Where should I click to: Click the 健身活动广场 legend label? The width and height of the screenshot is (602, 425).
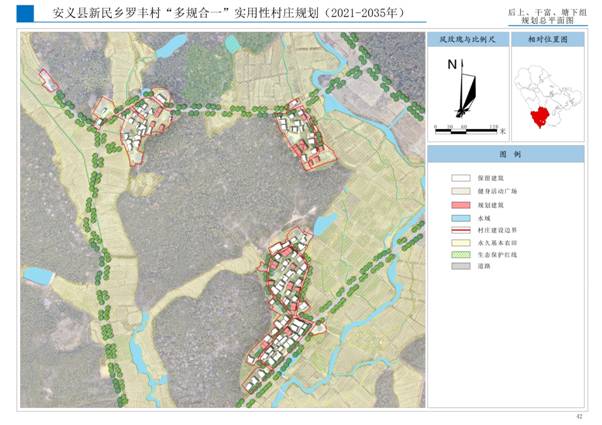[497, 191]
